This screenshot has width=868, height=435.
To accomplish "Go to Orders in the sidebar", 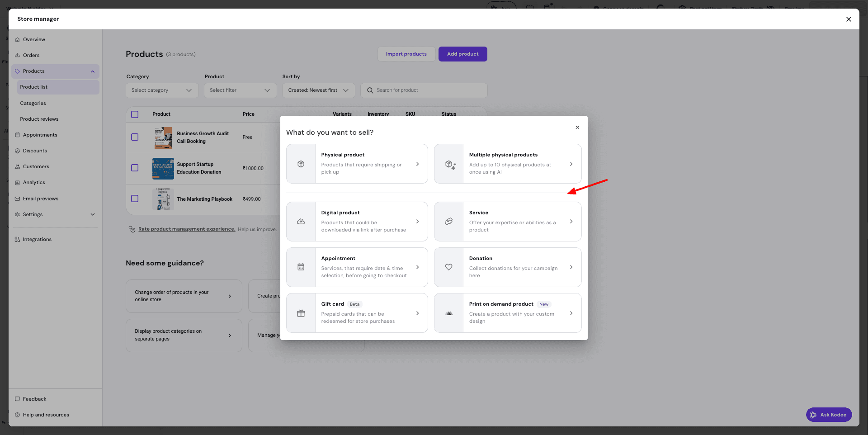I will [x=31, y=55].
